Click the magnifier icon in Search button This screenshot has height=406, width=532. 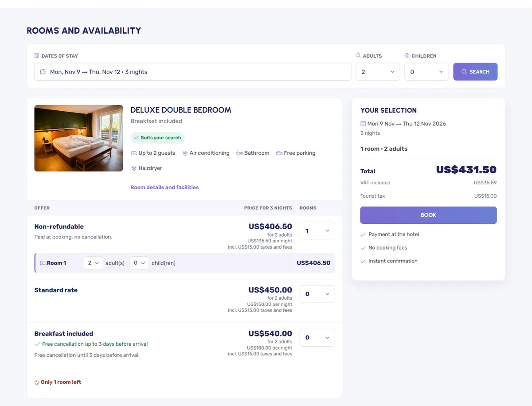tap(464, 72)
